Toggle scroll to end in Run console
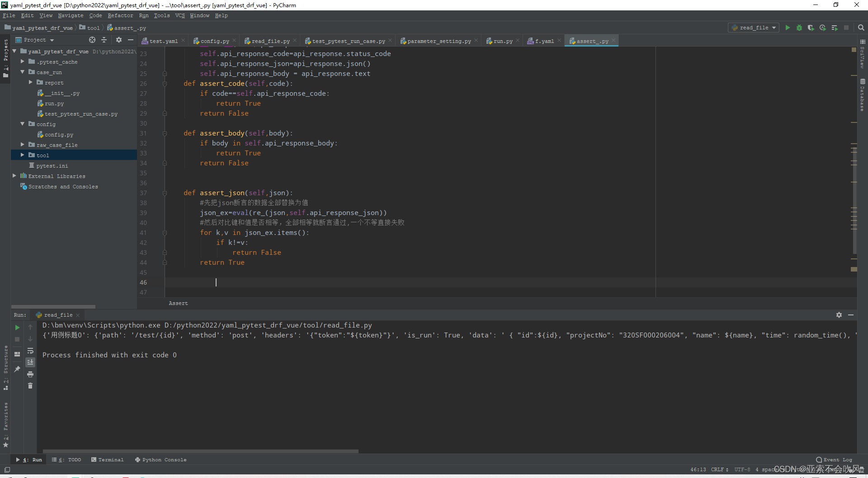868x478 pixels. tap(30, 362)
